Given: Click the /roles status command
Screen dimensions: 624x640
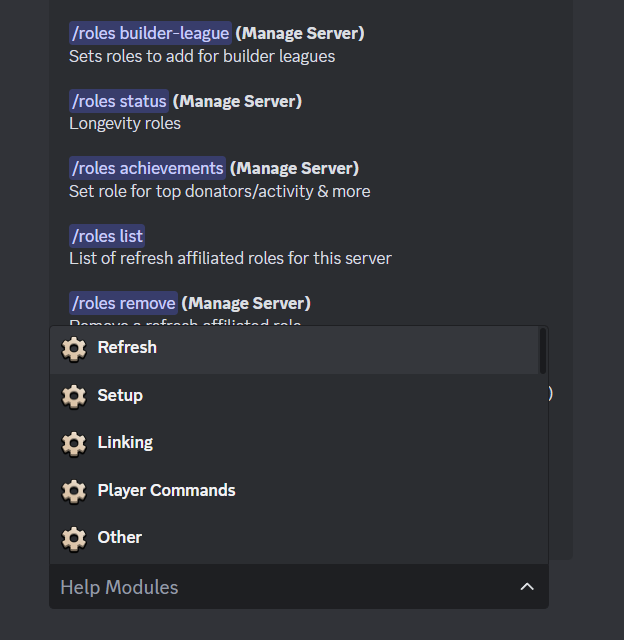Looking at the screenshot, I should click(119, 101).
